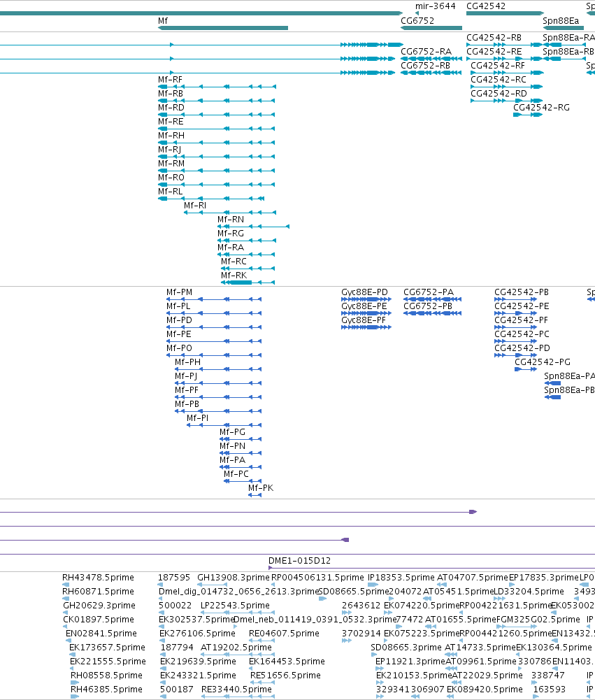This screenshot has height=700, width=595.
Task: Select polypeptide CG6752-PB
Action: point(428,306)
